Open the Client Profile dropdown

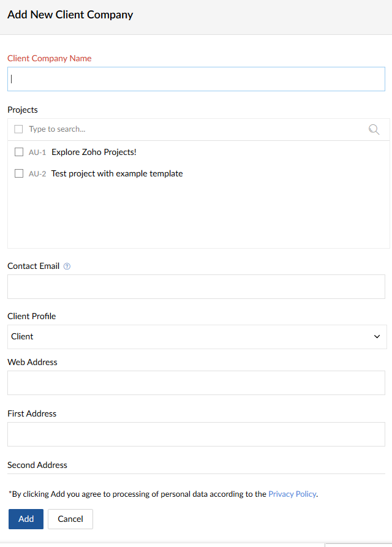196,337
